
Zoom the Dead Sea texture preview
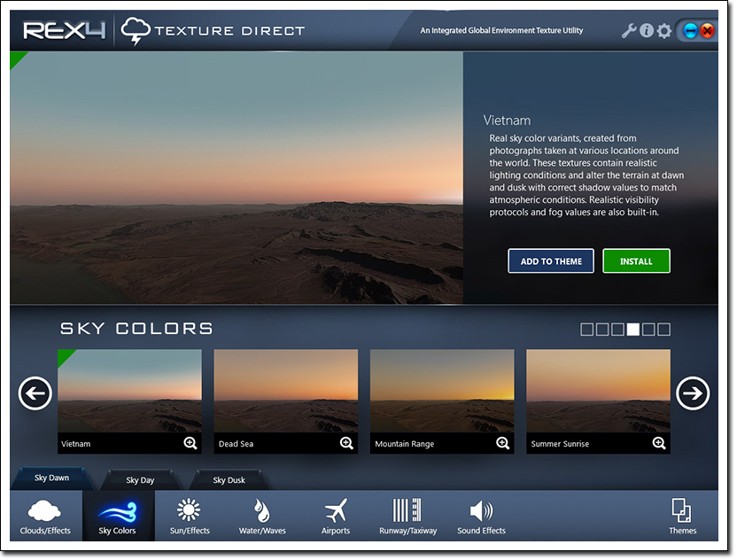(346, 443)
